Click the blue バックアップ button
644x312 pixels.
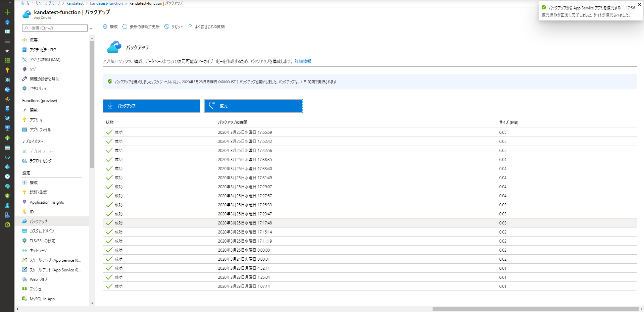(x=151, y=106)
